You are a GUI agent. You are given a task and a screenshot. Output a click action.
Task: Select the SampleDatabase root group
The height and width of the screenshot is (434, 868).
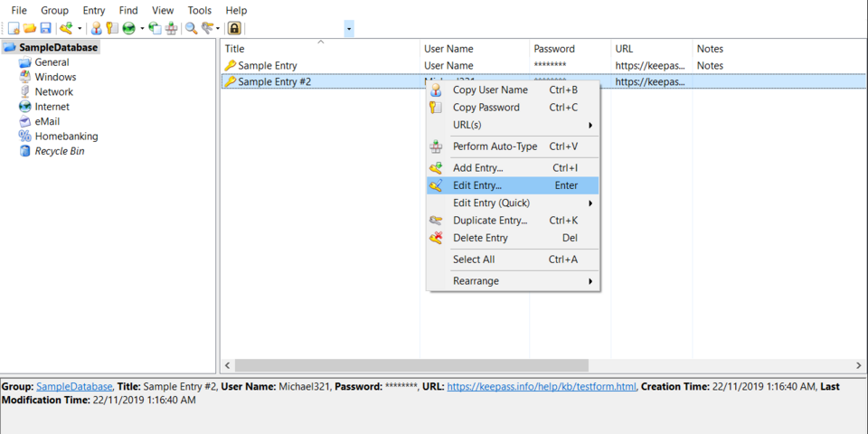(x=58, y=48)
